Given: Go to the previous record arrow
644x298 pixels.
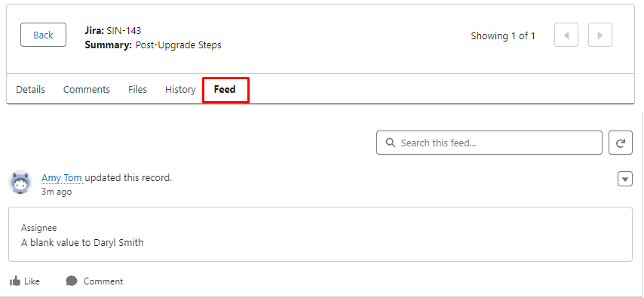Looking at the screenshot, I should pos(566,35).
